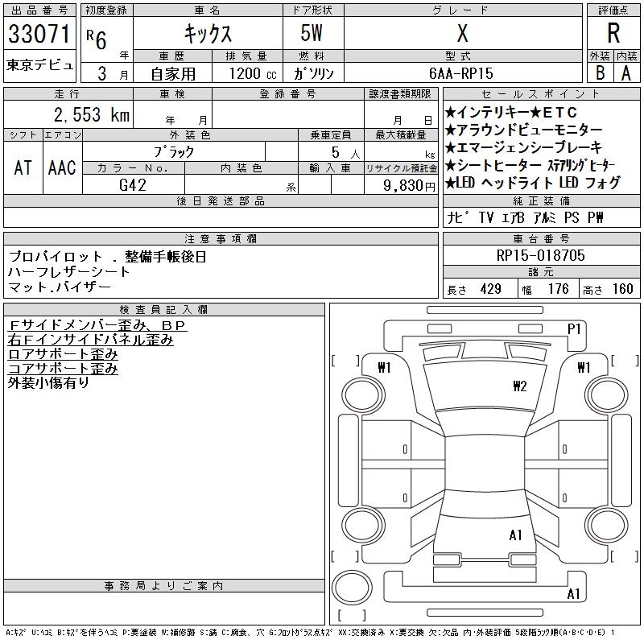Click the height value 160
Viewport: 644px width, 644px height.
point(622,289)
